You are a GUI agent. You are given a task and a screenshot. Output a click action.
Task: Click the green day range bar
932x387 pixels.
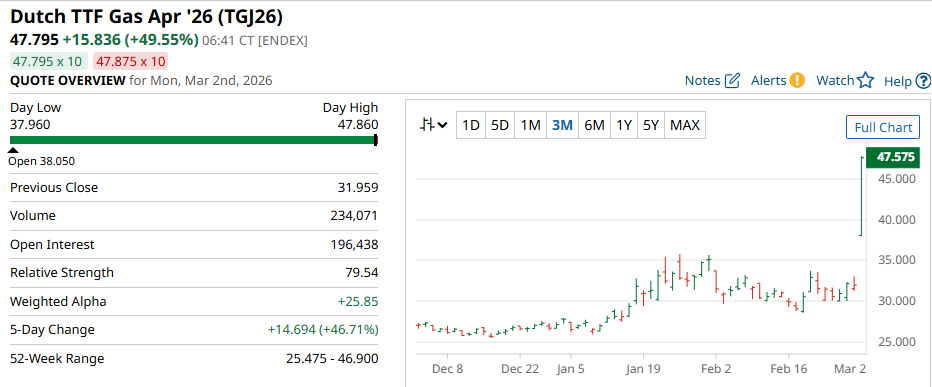point(194,140)
